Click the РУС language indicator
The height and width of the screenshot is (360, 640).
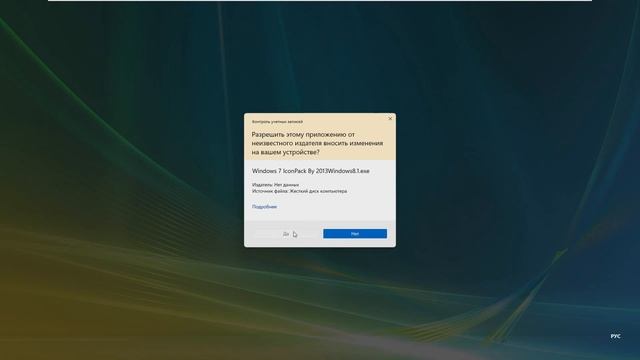tap(616, 336)
